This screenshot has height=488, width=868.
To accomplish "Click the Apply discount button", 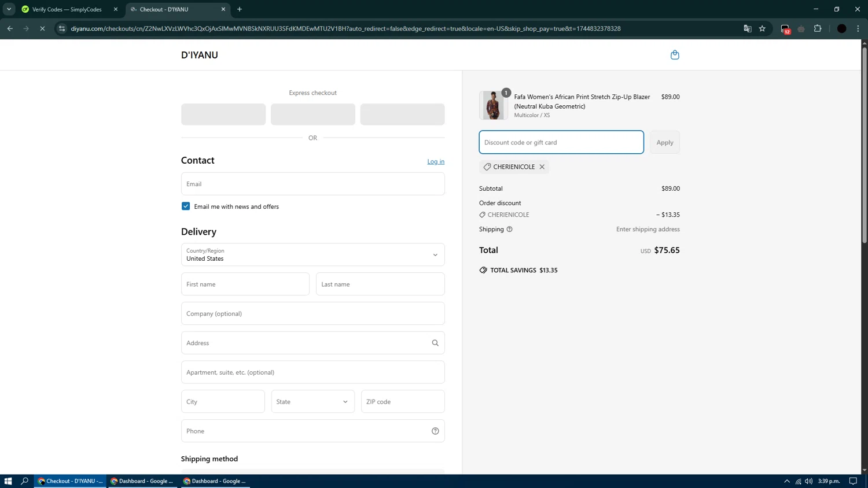I will click(x=664, y=142).
